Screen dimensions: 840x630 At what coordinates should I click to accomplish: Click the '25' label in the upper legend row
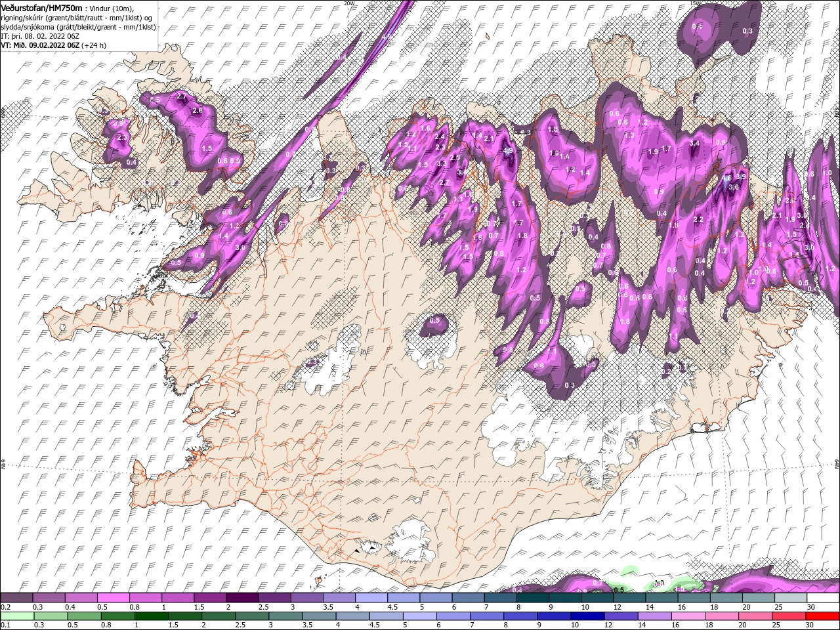(778, 606)
